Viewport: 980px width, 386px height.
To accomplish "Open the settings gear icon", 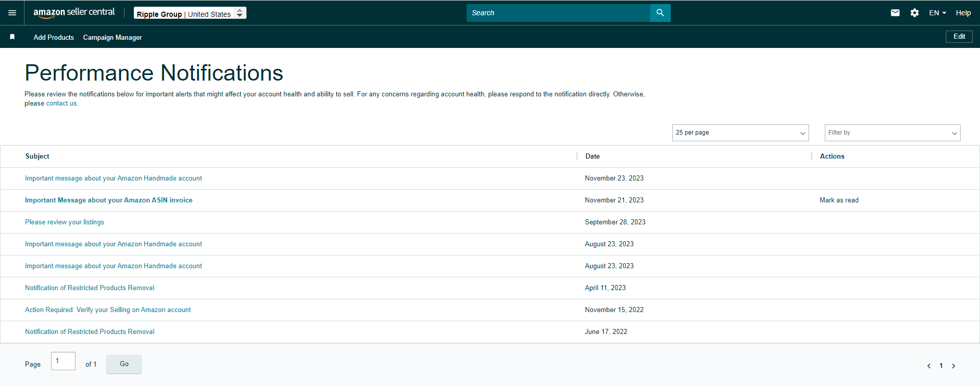I will pos(915,13).
